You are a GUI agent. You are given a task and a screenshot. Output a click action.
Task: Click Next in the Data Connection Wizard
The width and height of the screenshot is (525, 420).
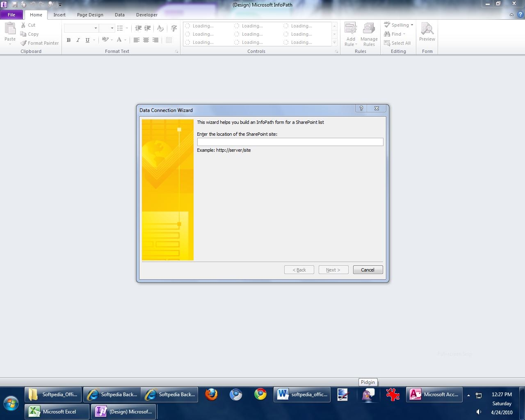click(333, 270)
